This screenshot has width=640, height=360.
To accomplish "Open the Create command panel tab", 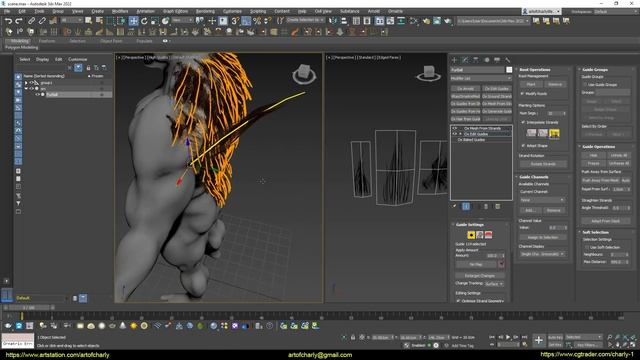I will pyautogui.click(x=454, y=60).
